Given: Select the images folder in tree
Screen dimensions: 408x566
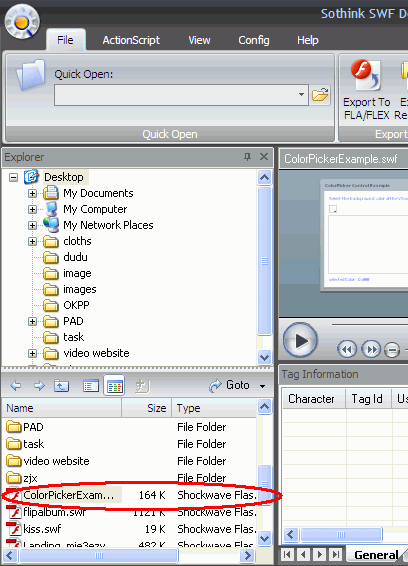Looking at the screenshot, I should click(x=80, y=289).
